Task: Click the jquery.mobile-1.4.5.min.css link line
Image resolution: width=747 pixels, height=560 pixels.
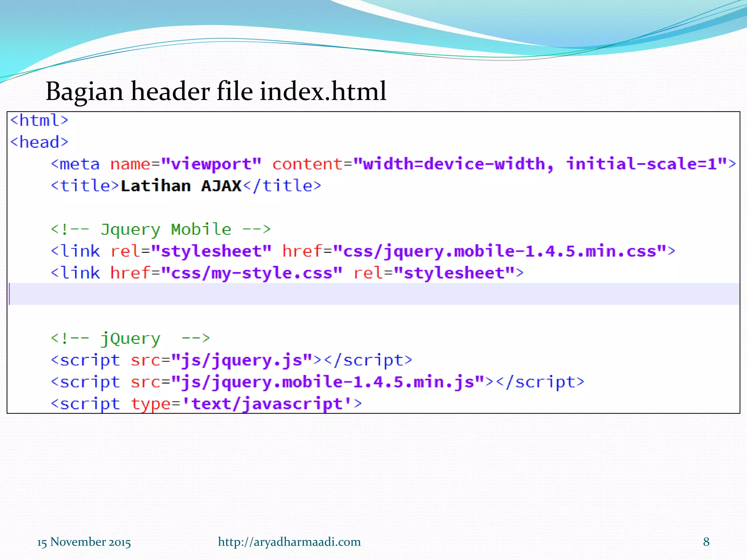Action: click(x=363, y=252)
